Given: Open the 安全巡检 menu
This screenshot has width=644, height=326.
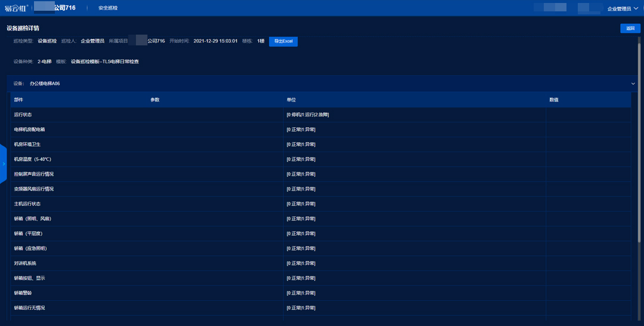Looking at the screenshot, I should 108,8.
